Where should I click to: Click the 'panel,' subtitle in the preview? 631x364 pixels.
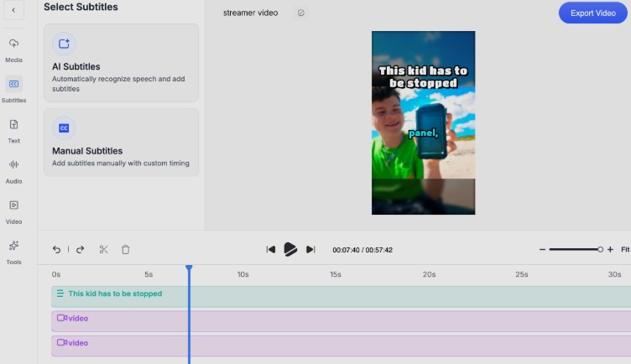tap(424, 133)
